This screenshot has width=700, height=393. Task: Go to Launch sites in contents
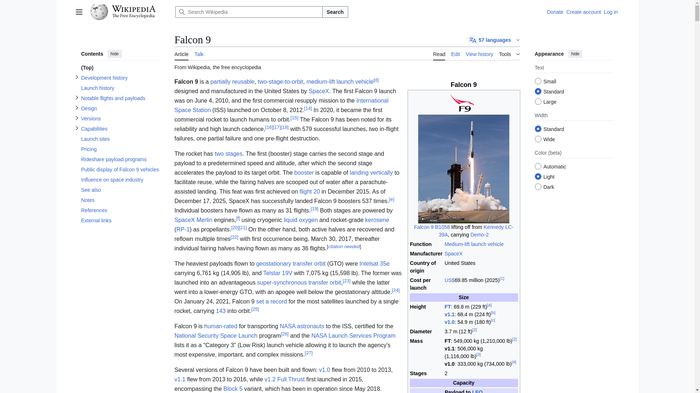[x=95, y=139]
